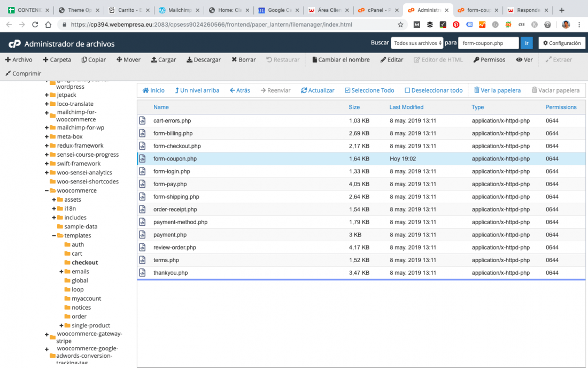Collapse the templates folder
This screenshot has height=368, width=588.
point(54,235)
